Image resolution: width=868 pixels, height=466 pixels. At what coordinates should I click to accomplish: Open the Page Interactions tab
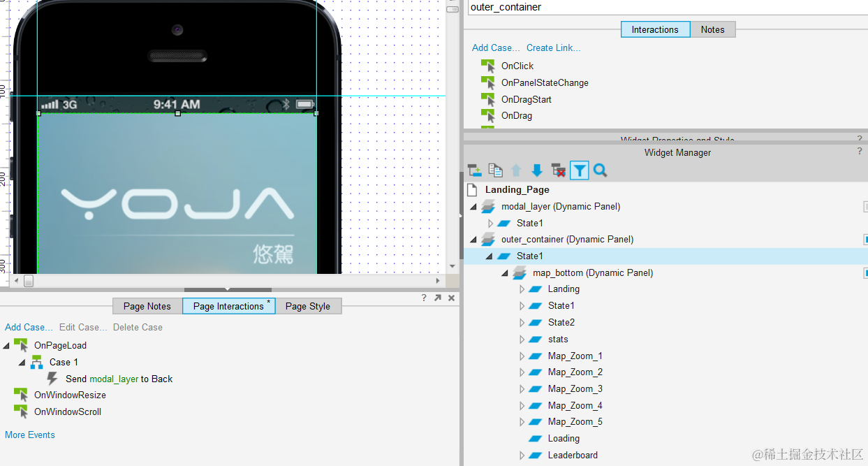point(229,306)
